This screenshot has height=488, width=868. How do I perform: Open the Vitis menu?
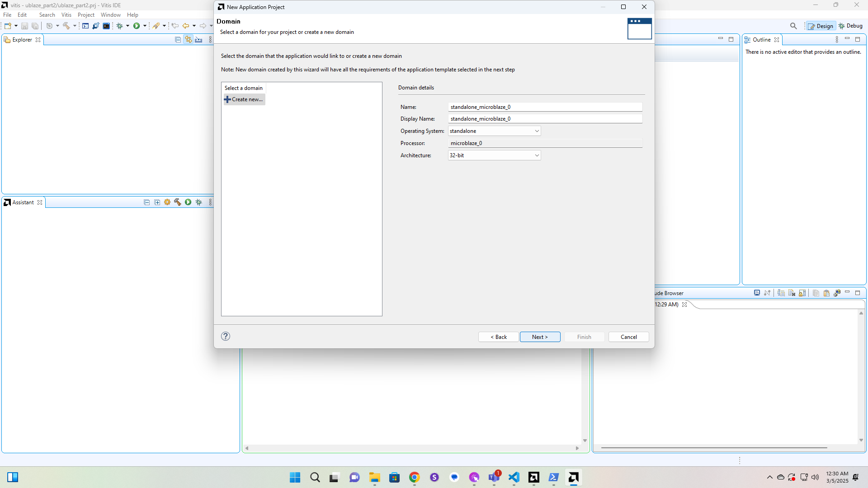[66, 15]
